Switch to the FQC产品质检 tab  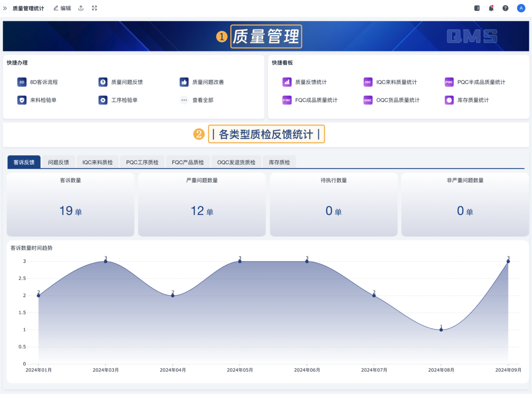[188, 162]
